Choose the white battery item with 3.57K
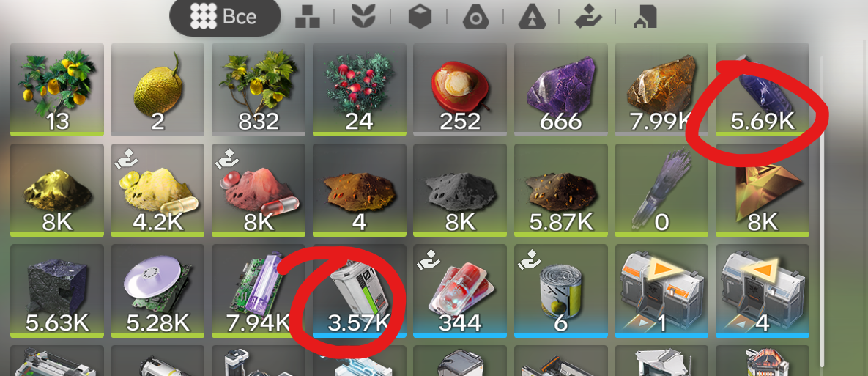This screenshot has width=868, height=376. point(359,291)
